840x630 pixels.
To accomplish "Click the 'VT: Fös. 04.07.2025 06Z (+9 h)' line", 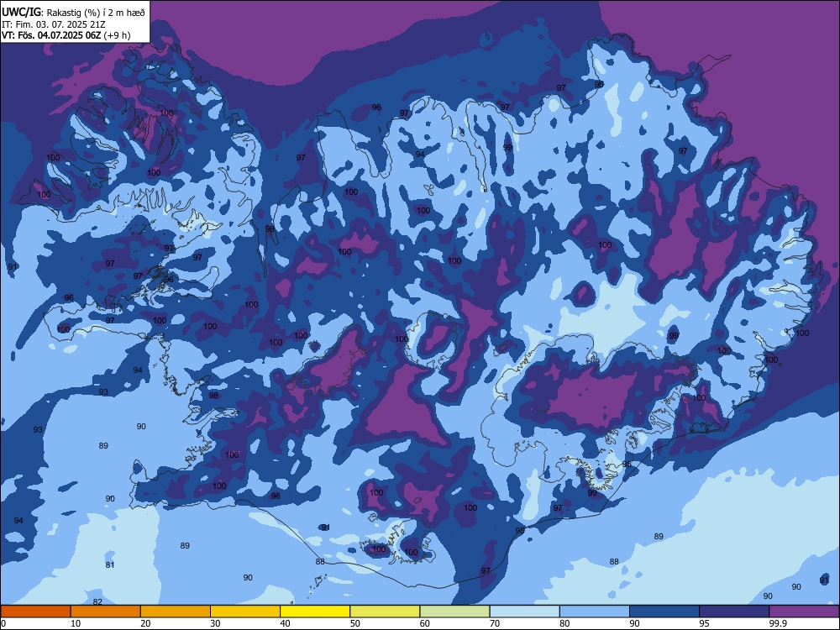I will pyautogui.click(x=66, y=35).
